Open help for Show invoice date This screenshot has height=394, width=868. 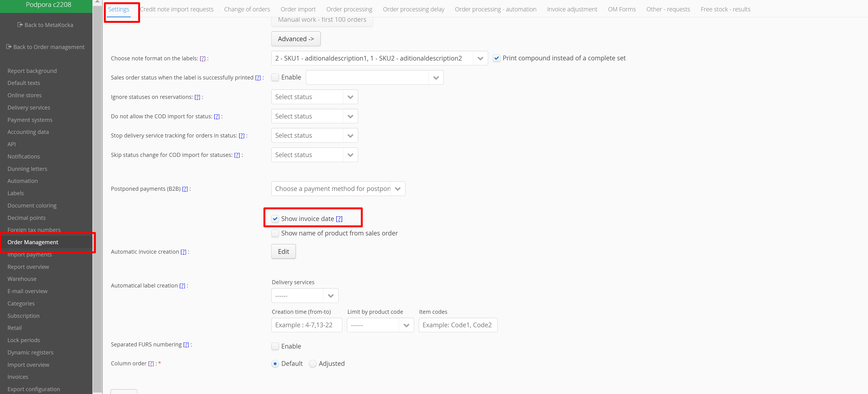click(x=339, y=219)
